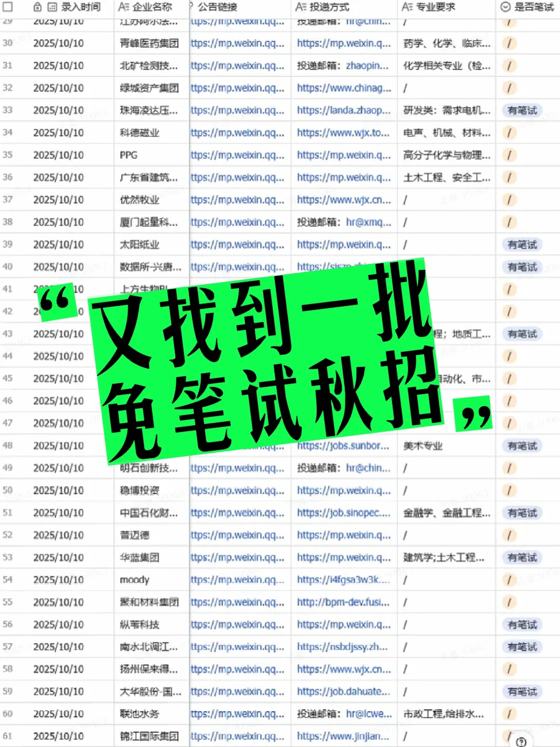This screenshot has height=747, width=560.
Task: Open the 投递方式 column header
Action: (x=330, y=7)
